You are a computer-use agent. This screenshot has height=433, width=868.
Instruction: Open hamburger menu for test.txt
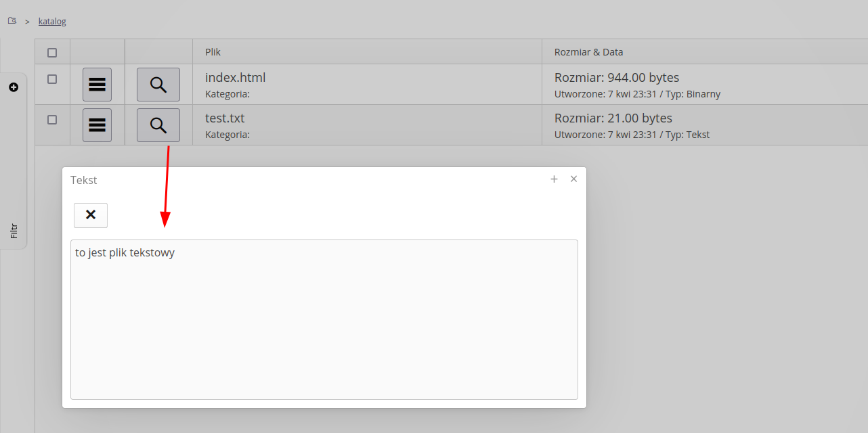click(x=97, y=125)
